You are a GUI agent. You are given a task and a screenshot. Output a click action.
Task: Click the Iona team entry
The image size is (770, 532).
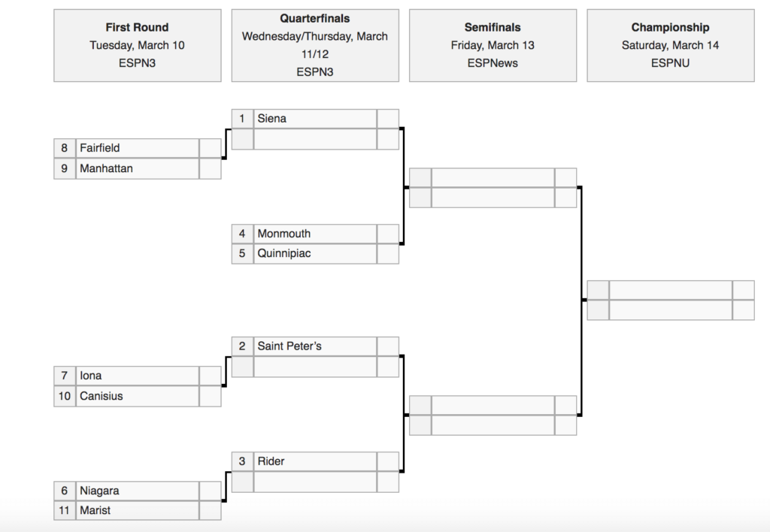[x=137, y=376]
